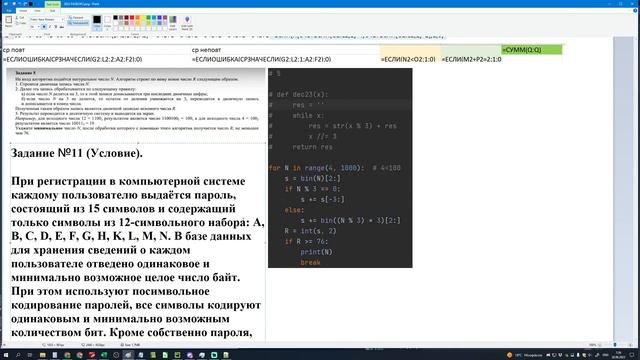
Task: Open the File menu in Paint
Action: 9,11
